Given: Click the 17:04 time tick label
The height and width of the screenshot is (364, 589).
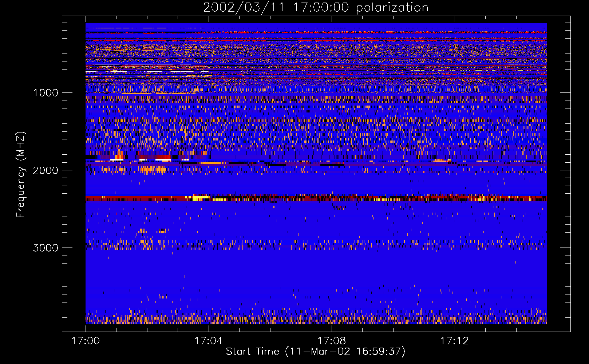Looking at the screenshot, I should [x=208, y=341].
